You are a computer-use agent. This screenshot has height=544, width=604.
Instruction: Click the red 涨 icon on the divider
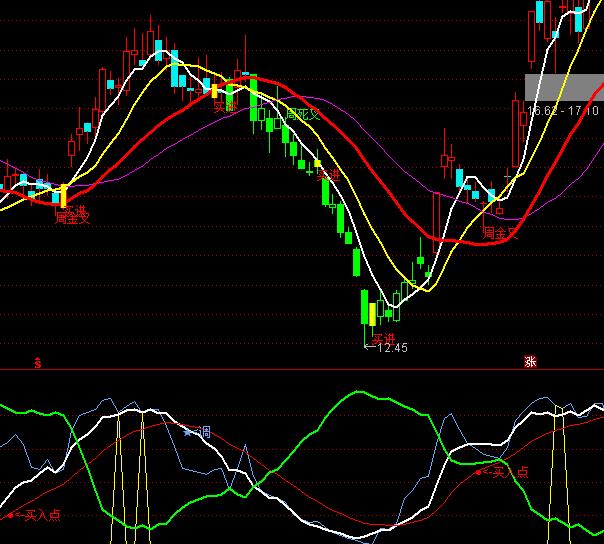coord(530,362)
